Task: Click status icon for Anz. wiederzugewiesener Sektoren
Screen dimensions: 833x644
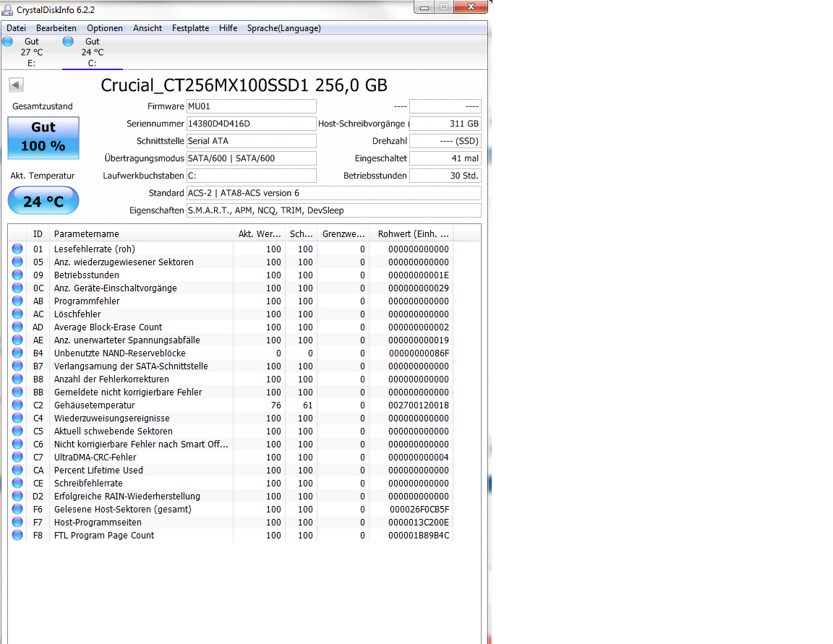Action: 17,262
